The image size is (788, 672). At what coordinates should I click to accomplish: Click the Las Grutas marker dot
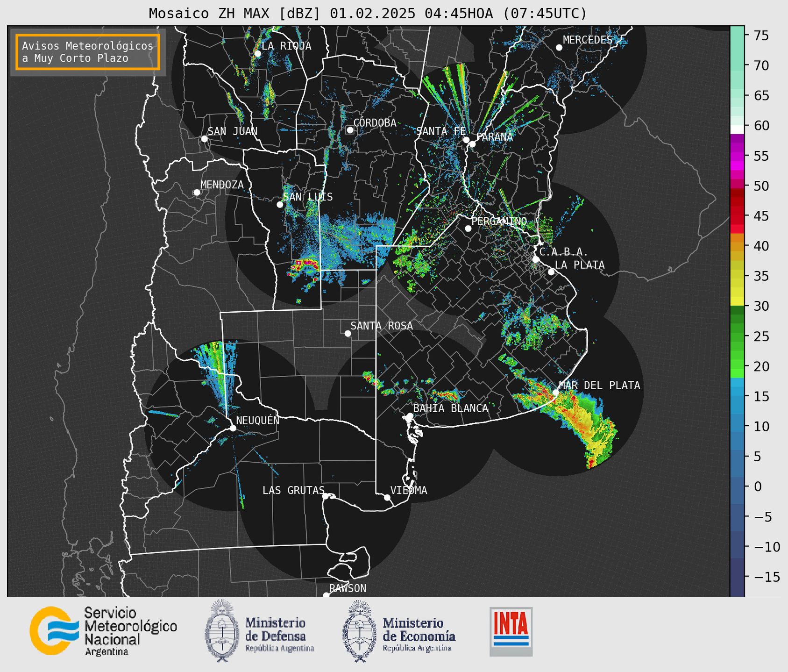click(x=326, y=496)
